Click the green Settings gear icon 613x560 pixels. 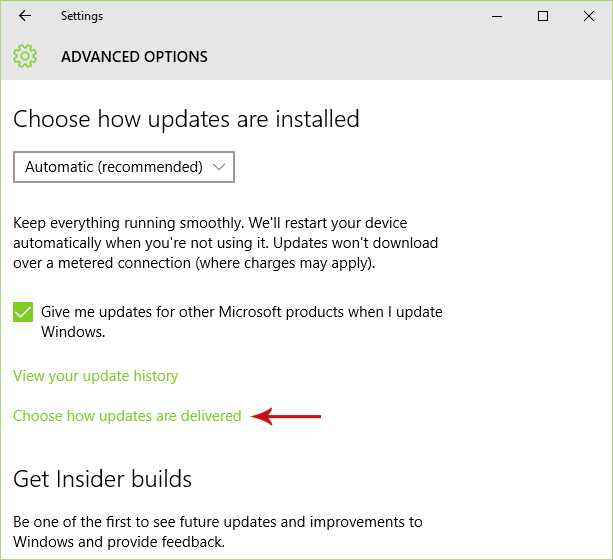25,56
